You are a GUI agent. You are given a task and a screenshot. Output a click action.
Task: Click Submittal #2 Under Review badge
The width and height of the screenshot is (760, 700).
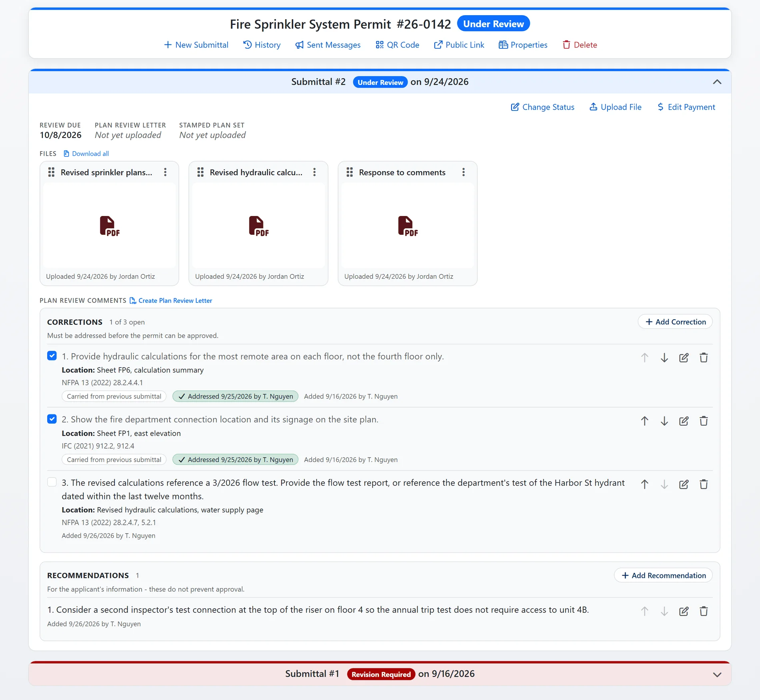pos(380,82)
